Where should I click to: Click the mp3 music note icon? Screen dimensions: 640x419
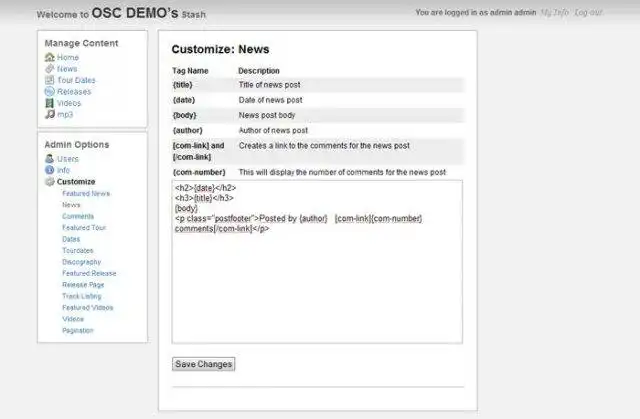[x=49, y=114]
